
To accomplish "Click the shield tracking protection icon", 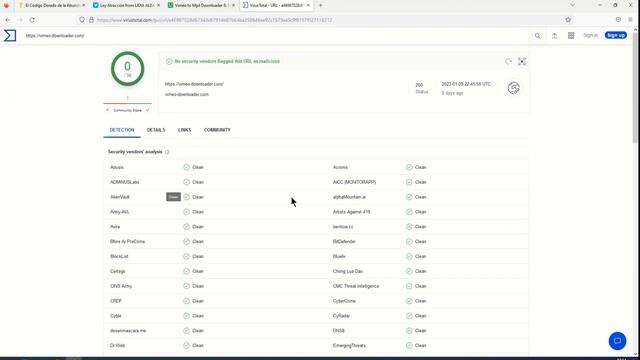I will pyautogui.click(x=82, y=20).
